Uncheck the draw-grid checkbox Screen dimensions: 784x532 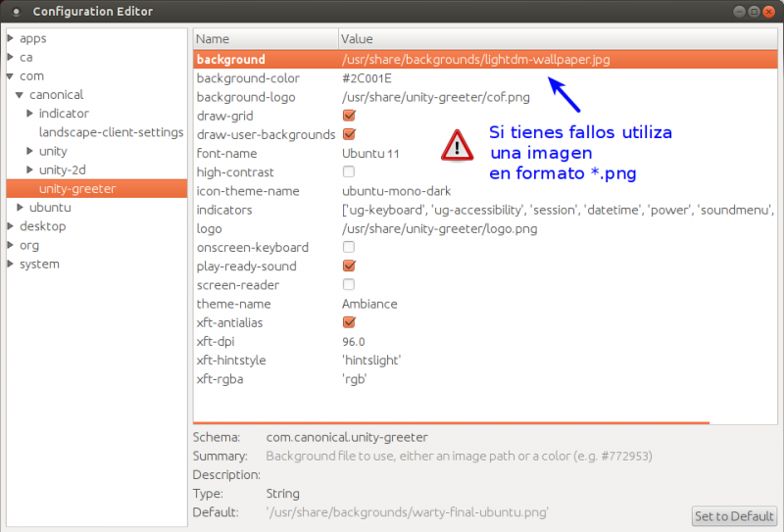click(x=349, y=116)
